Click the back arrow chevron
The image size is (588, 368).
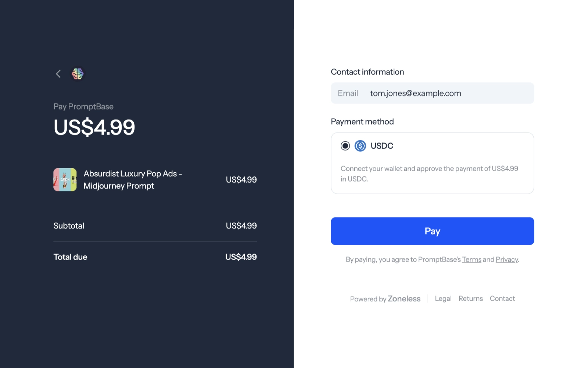point(58,74)
